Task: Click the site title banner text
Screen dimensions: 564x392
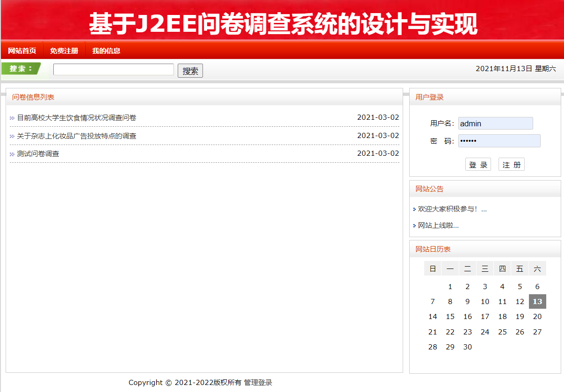Action: [x=283, y=24]
